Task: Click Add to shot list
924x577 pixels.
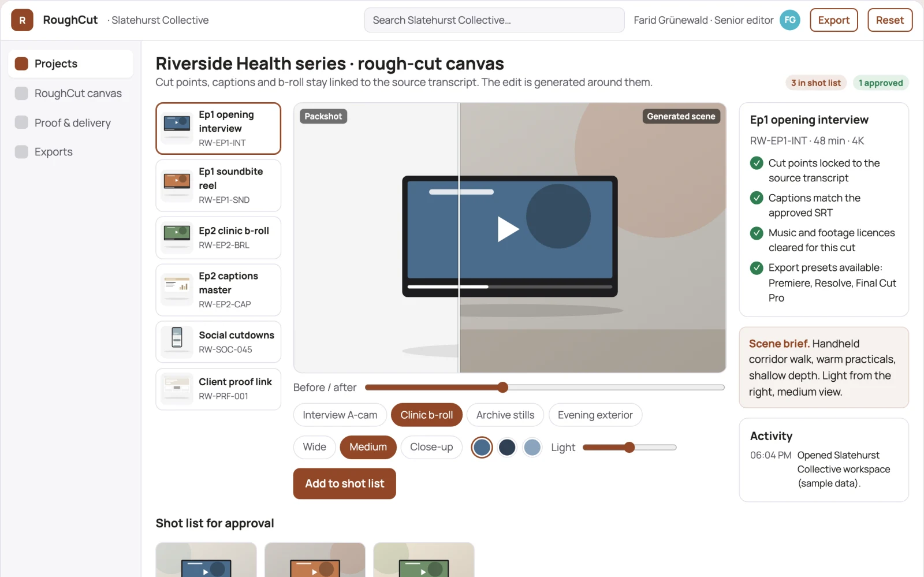Action: [345, 483]
